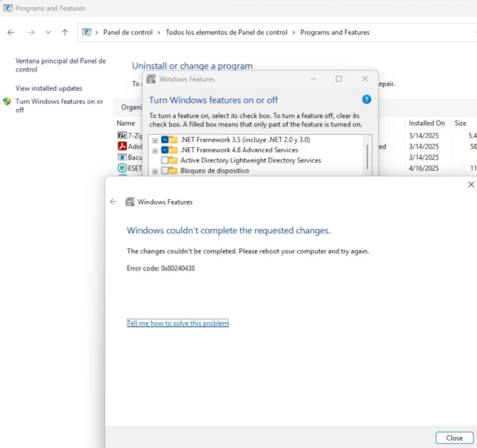Click the Close button in error dialog
This screenshot has width=477, height=448.
coord(455,438)
